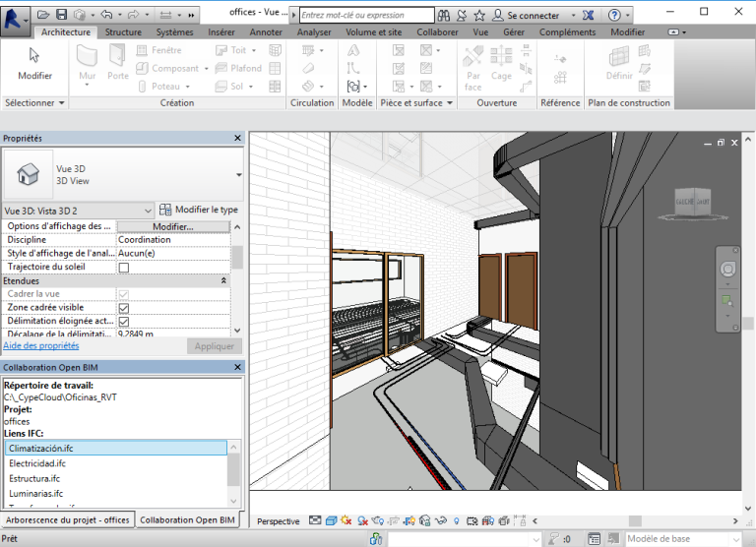The image size is (756, 547).
Task: Open the Toit dropdown arrow
Action: pyautogui.click(x=254, y=50)
